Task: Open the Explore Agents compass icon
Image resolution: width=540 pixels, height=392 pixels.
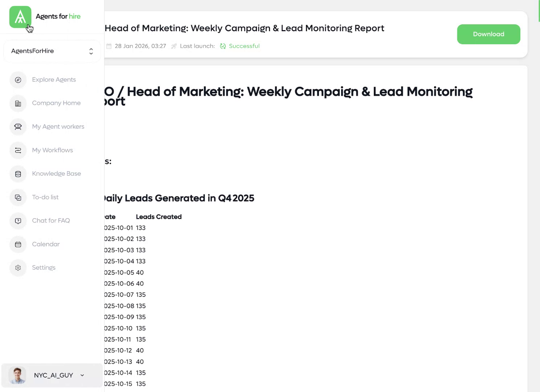Action: pos(18,80)
